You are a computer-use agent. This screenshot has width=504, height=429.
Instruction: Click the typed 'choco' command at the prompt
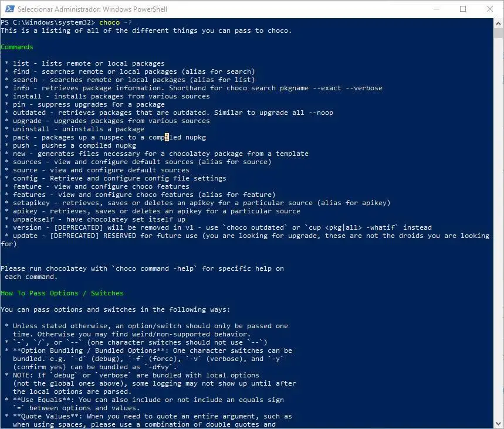click(x=110, y=22)
